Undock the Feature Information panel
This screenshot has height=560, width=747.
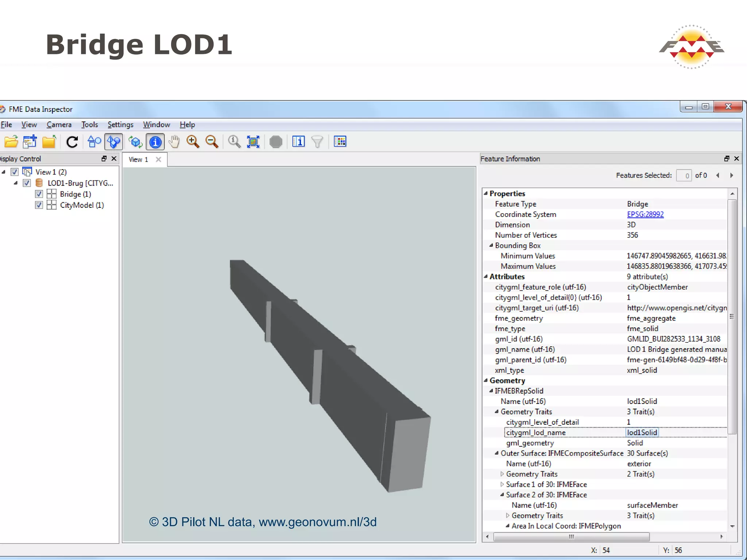pos(727,159)
